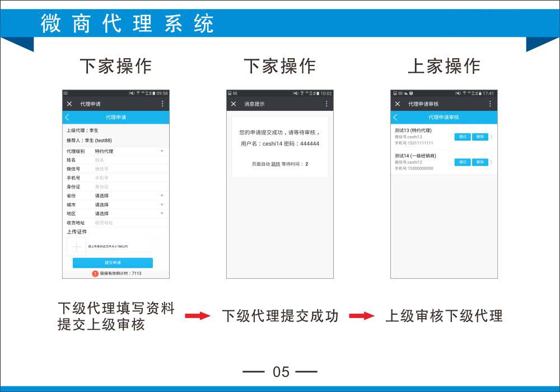Tap the red warning icon beside 链接有效倒计时
The width and height of the screenshot is (560, 392).
(95, 273)
